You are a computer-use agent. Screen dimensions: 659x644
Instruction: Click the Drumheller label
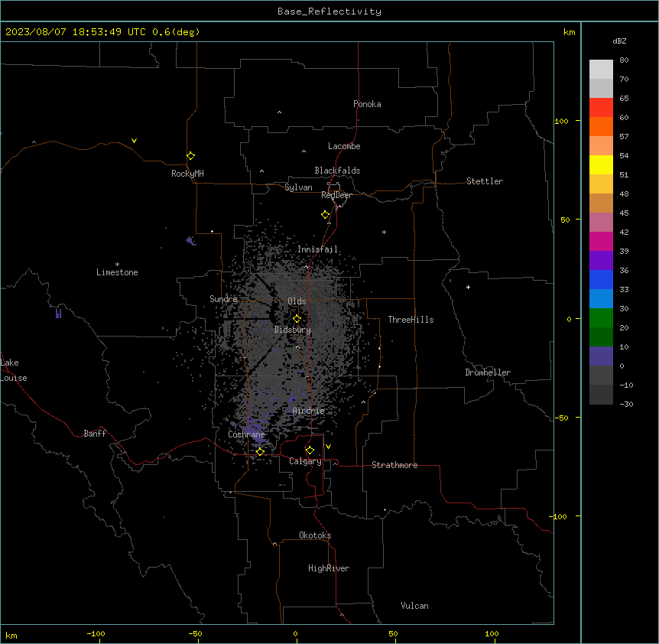tap(488, 372)
